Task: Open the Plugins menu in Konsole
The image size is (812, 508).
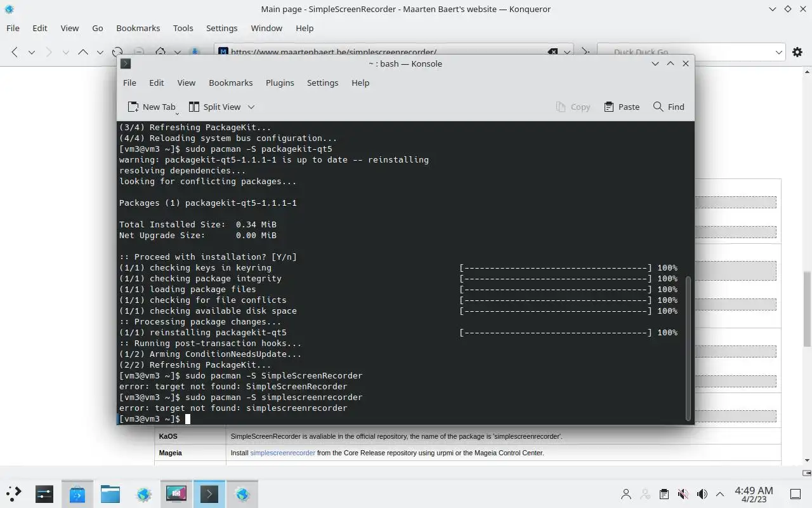Action: [x=280, y=83]
